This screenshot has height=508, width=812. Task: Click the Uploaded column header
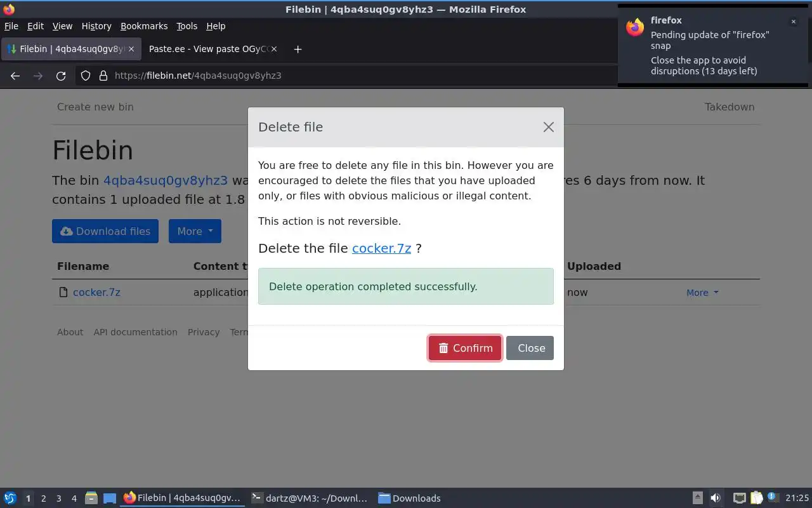click(594, 266)
